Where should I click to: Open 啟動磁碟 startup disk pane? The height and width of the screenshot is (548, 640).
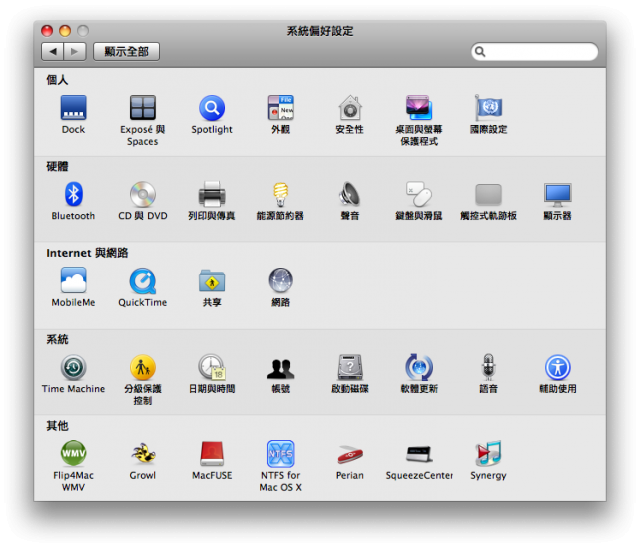click(x=350, y=367)
